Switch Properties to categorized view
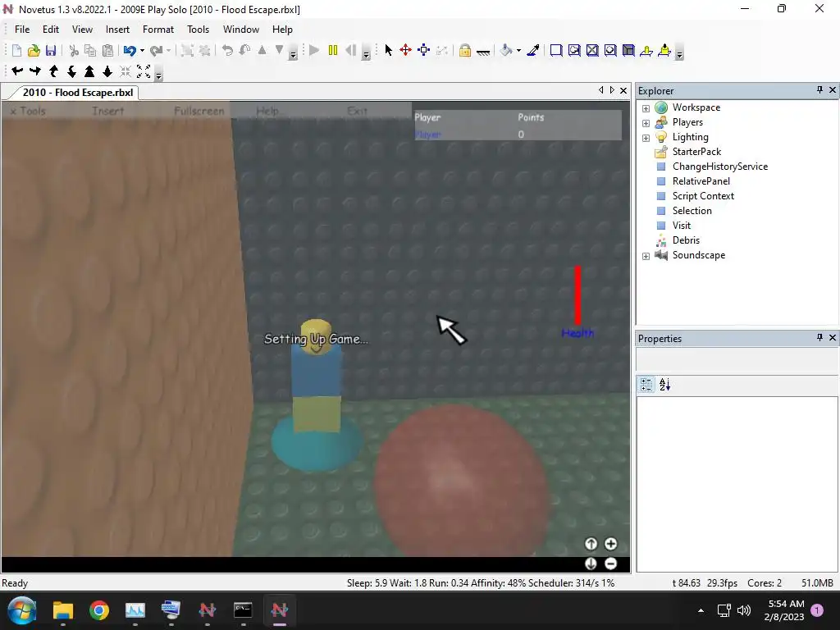Viewport: 840px width, 630px height. point(646,385)
